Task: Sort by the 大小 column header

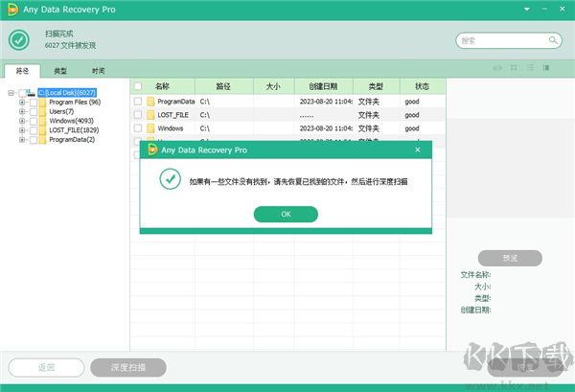Action: point(273,86)
